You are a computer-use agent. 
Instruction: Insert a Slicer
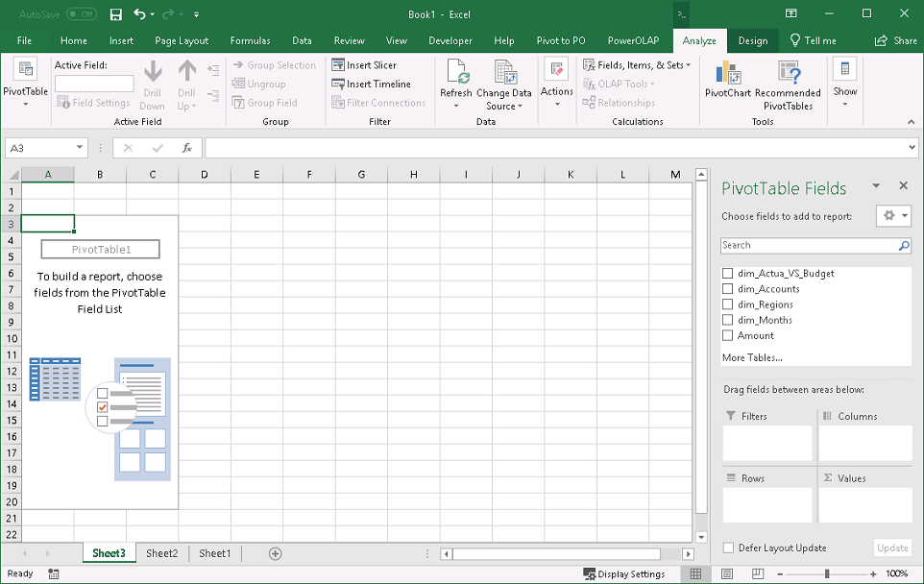point(364,64)
